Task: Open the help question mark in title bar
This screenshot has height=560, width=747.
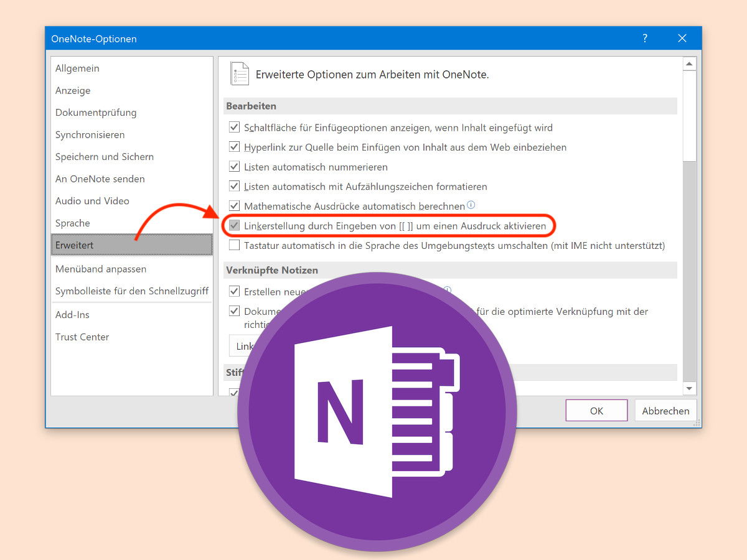Action: pyautogui.click(x=645, y=39)
